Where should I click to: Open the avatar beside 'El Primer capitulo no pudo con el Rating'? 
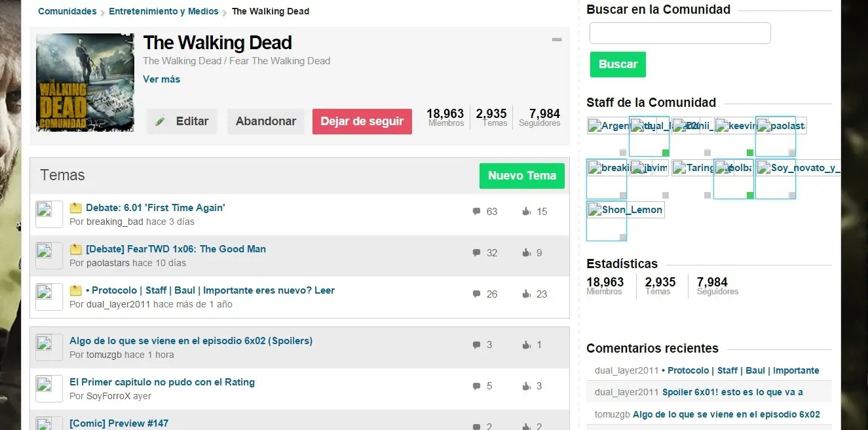48,389
